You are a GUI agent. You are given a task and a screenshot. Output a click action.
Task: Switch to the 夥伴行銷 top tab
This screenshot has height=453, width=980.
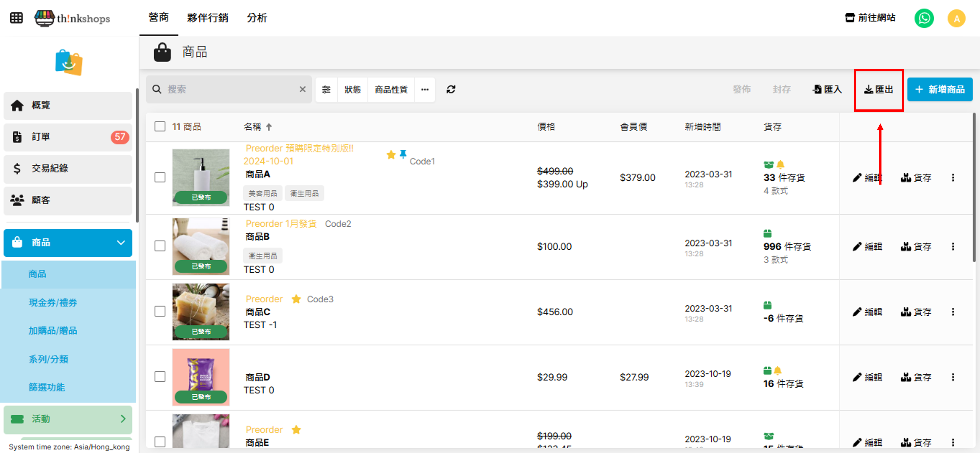(x=207, y=18)
